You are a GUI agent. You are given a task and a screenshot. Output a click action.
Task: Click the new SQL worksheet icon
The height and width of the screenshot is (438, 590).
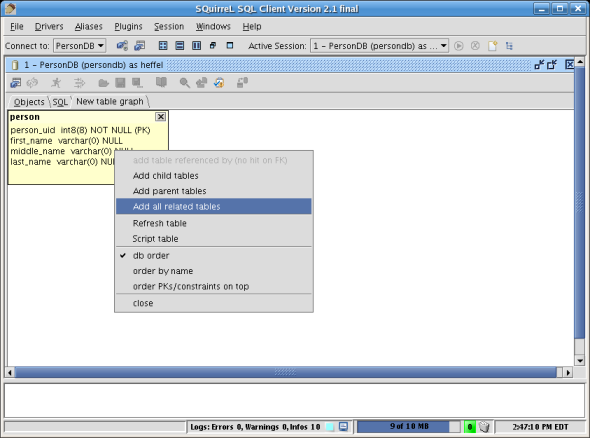(492, 46)
